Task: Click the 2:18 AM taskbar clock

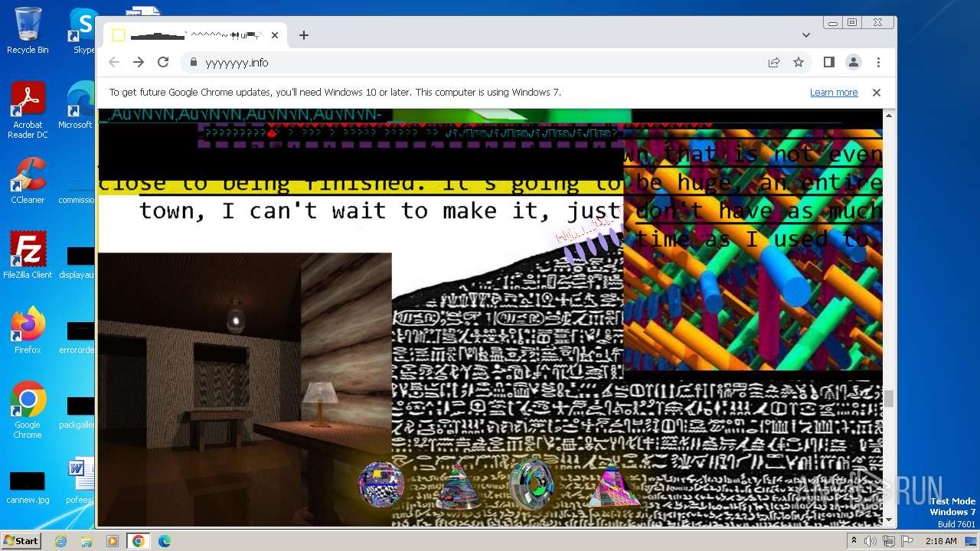Action: [x=941, y=541]
